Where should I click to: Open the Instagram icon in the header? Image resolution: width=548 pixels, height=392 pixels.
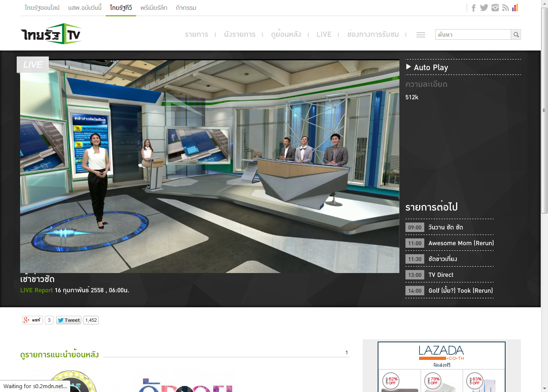495,8
